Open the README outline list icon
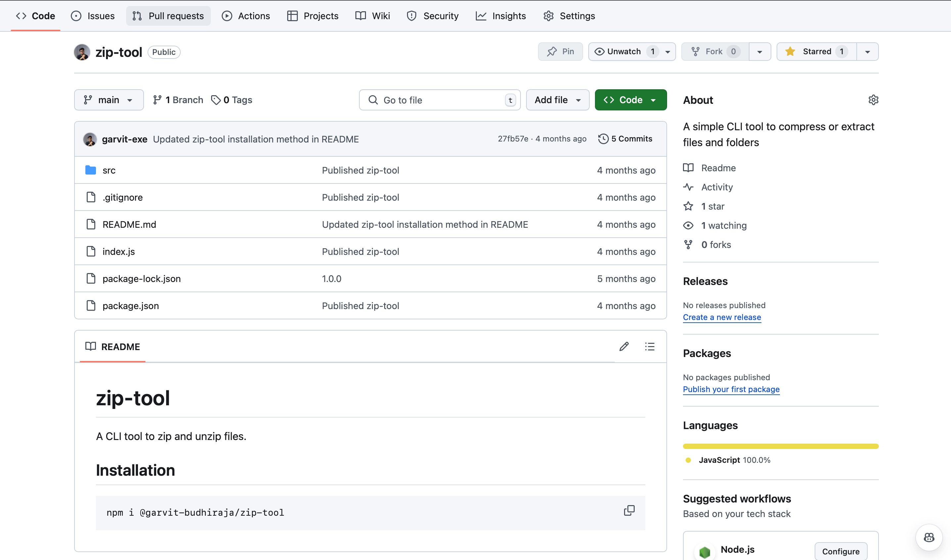Screen dimensions: 951x560 [650, 346]
